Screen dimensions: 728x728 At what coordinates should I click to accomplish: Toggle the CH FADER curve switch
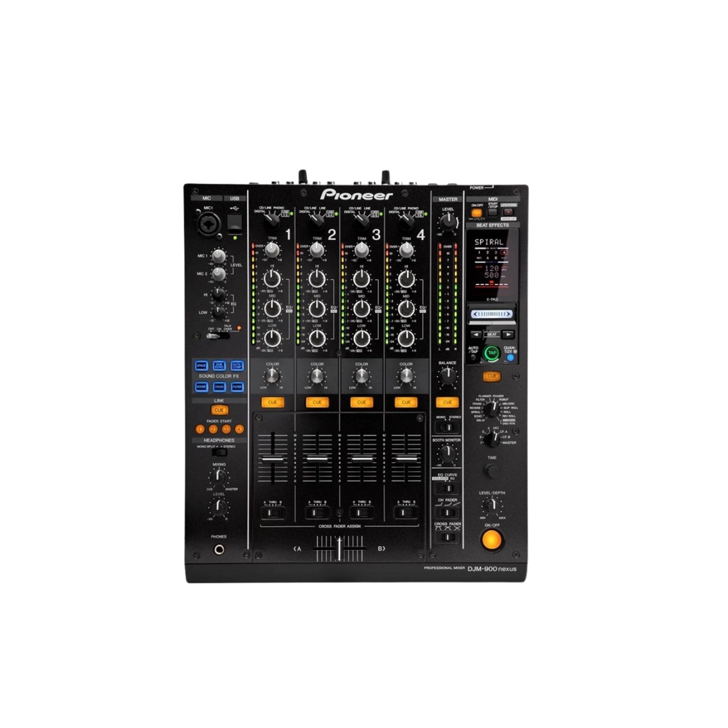click(x=448, y=512)
